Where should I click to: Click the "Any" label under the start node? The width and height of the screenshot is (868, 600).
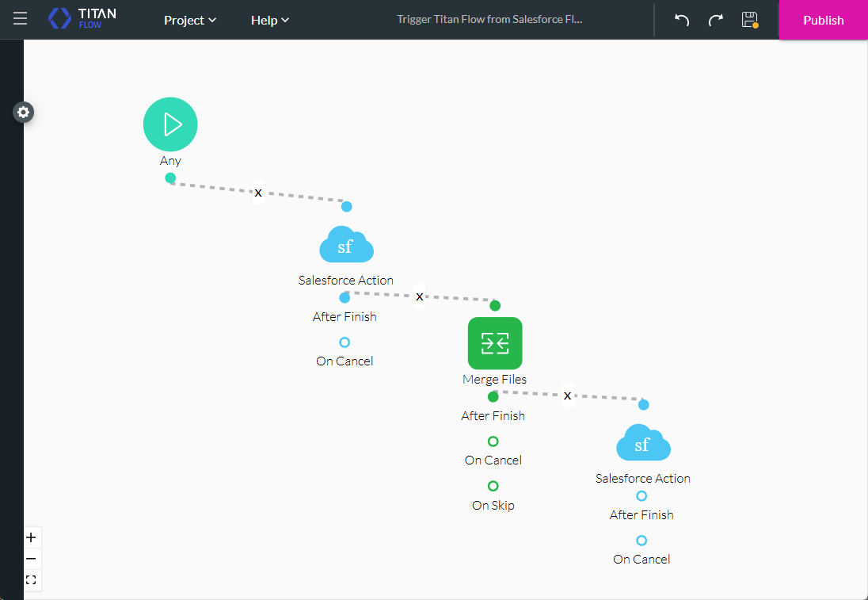pyautogui.click(x=170, y=161)
